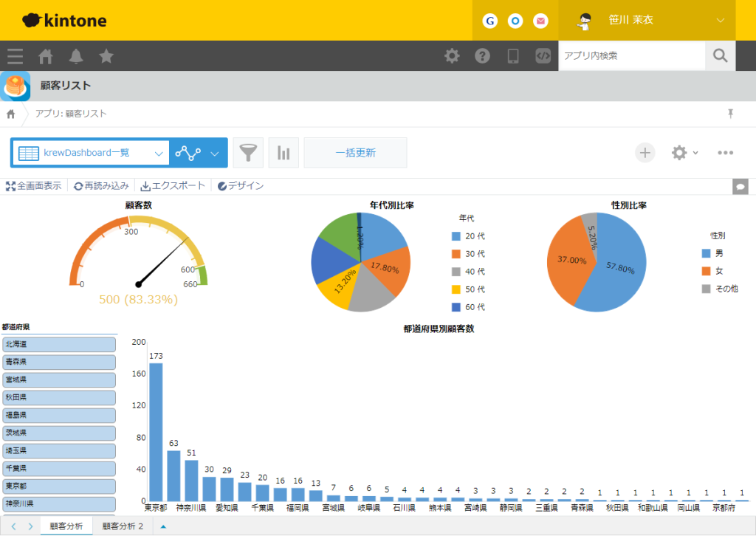Click the 一括更新 button
756x536 pixels.
point(355,153)
